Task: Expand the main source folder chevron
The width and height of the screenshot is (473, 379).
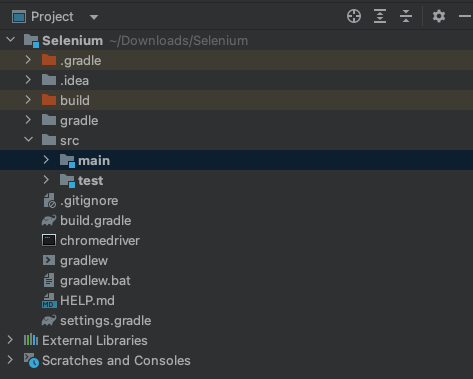Action: (x=46, y=160)
